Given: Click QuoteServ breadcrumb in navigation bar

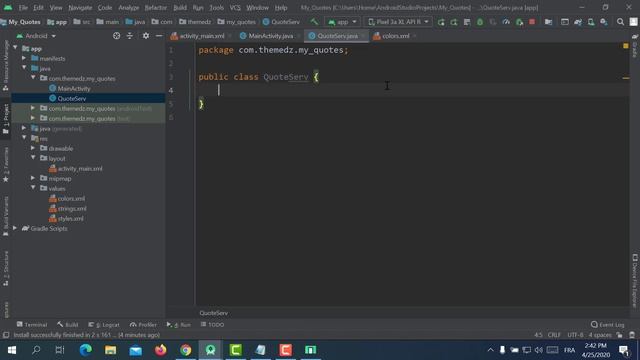Looking at the screenshot, I should click(281, 22).
